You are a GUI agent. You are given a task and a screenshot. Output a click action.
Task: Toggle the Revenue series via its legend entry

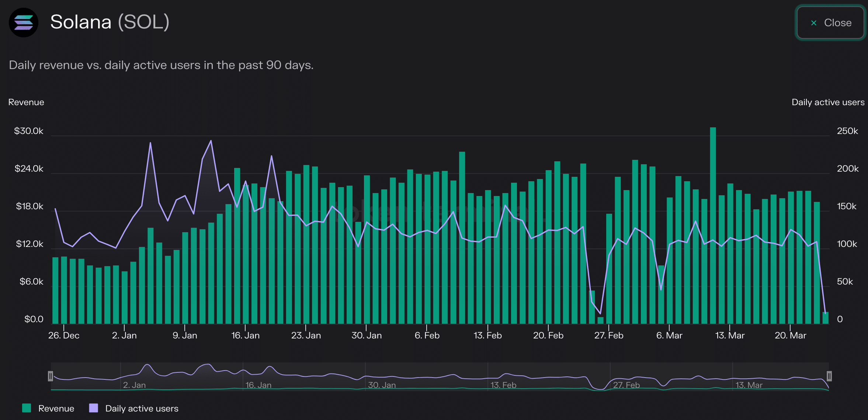tap(56, 408)
